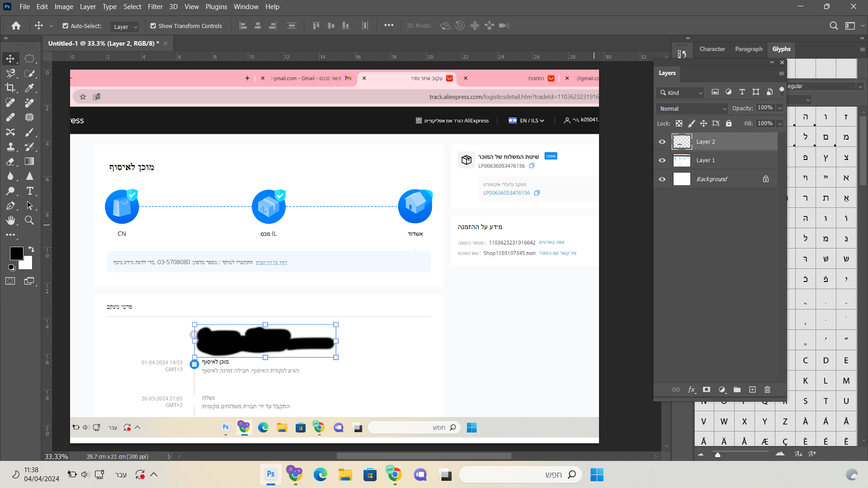Delete layer with the trash icon

767,389
